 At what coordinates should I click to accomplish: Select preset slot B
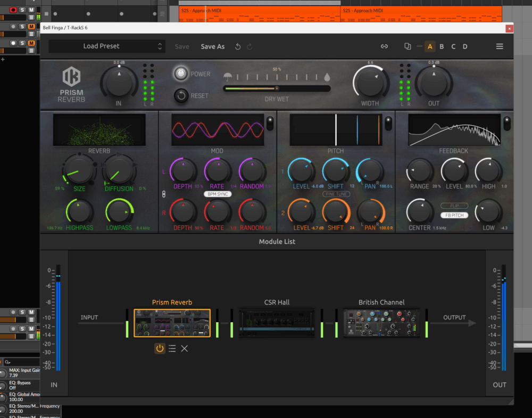pyautogui.click(x=442, y=46)
